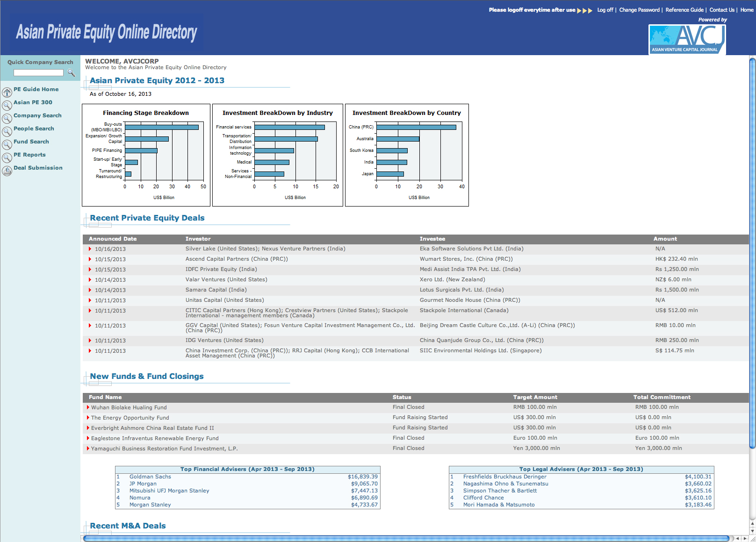This screenshot has width=756, height=542.
Task: Click Wumart Stores, Inc. investee text
Action: 466,259
